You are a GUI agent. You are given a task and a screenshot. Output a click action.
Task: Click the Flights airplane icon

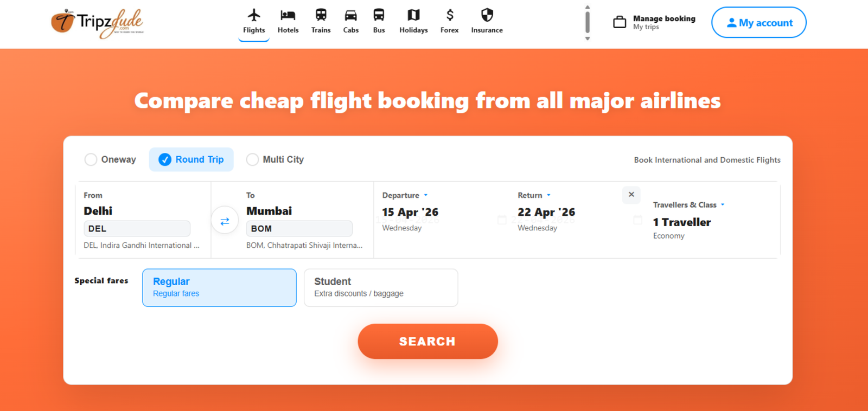(x=254, y=15)
